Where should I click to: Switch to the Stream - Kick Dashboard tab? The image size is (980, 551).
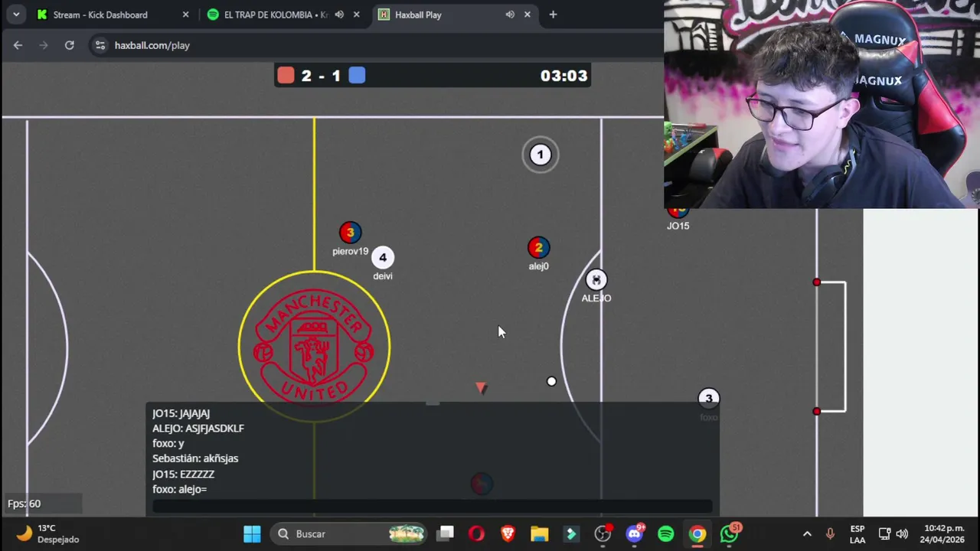(x=100, y=15)
